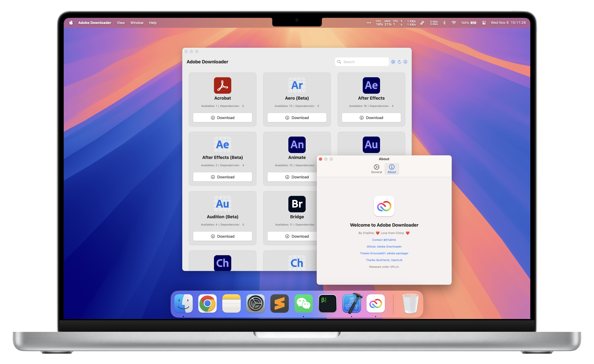The height and width of the screenshot is (364, 594).
Task: Click inside the Search field
Action: (362, 62)
